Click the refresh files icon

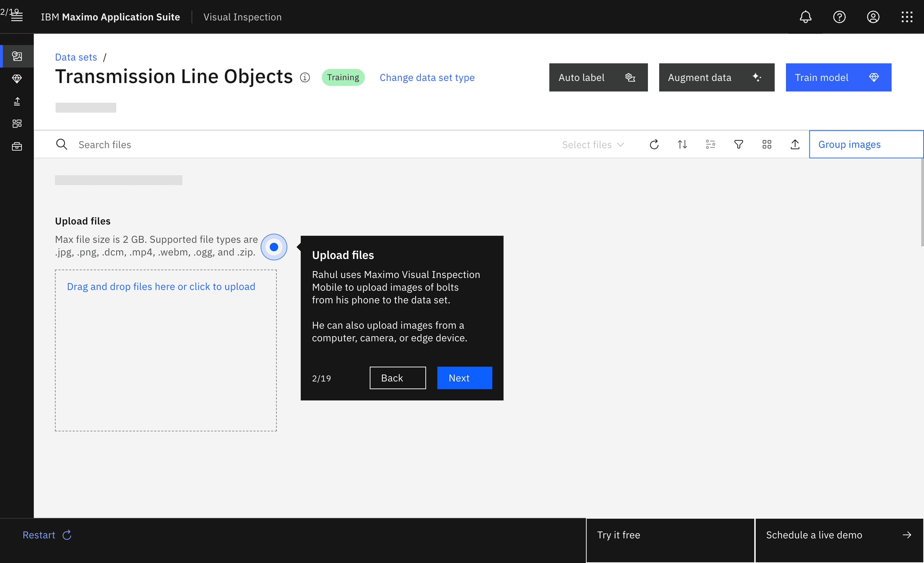[x=654, y=144]
